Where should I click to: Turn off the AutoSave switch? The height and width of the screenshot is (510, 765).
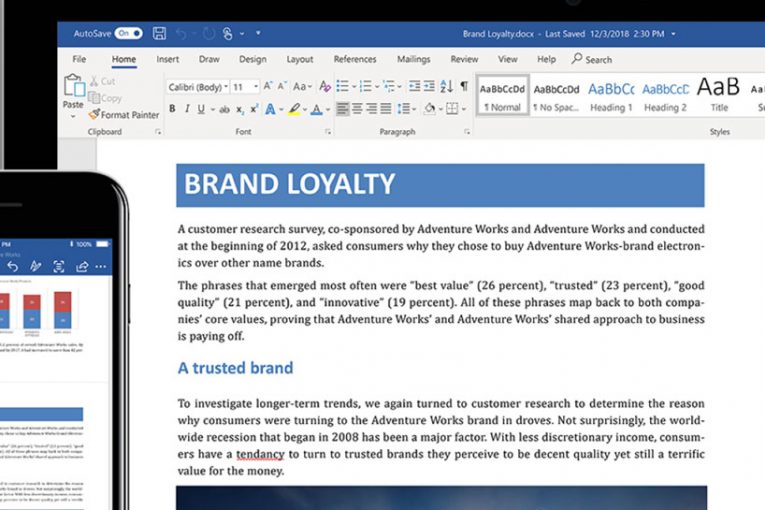[128, 33]
